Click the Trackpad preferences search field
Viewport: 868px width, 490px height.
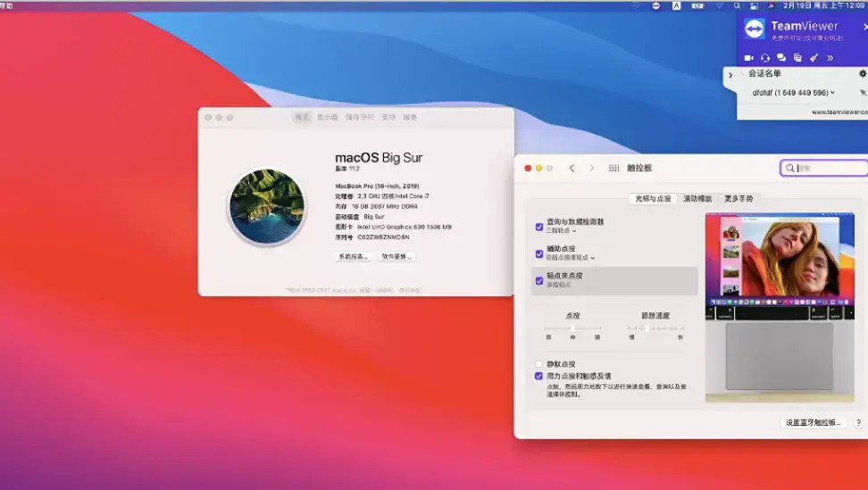(x=824, y=168)
